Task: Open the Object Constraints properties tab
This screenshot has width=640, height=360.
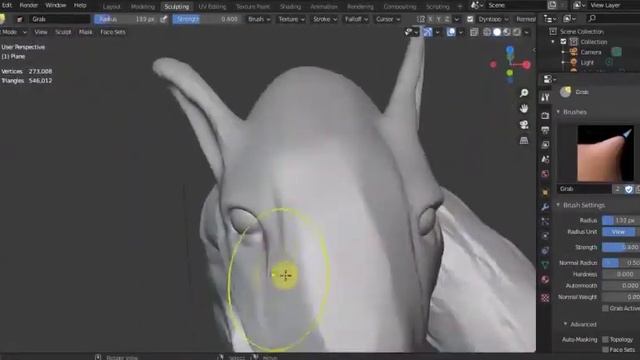Action: [x=545, y=251]
